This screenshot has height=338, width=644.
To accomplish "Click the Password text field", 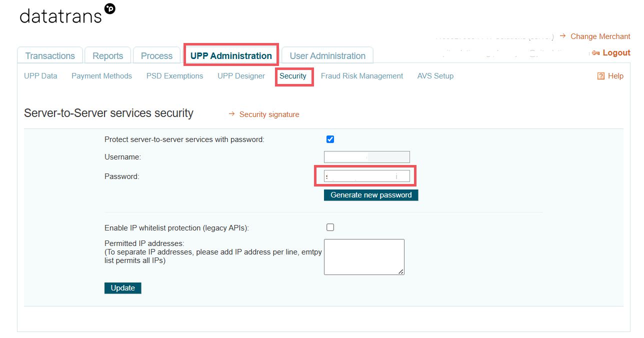I will [366, 176].
